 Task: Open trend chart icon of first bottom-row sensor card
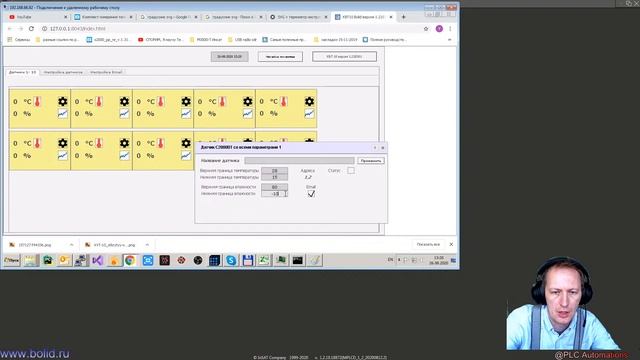coord(62,156)
